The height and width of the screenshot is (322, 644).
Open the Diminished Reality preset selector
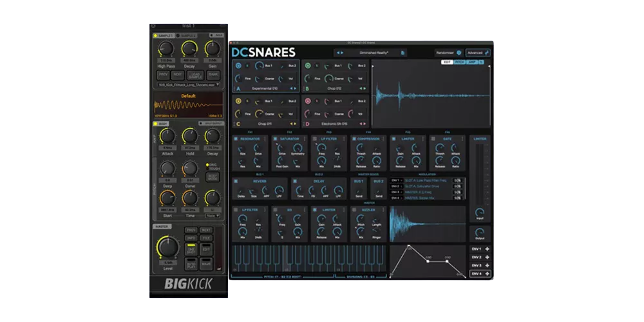click(x=369, y=53)
